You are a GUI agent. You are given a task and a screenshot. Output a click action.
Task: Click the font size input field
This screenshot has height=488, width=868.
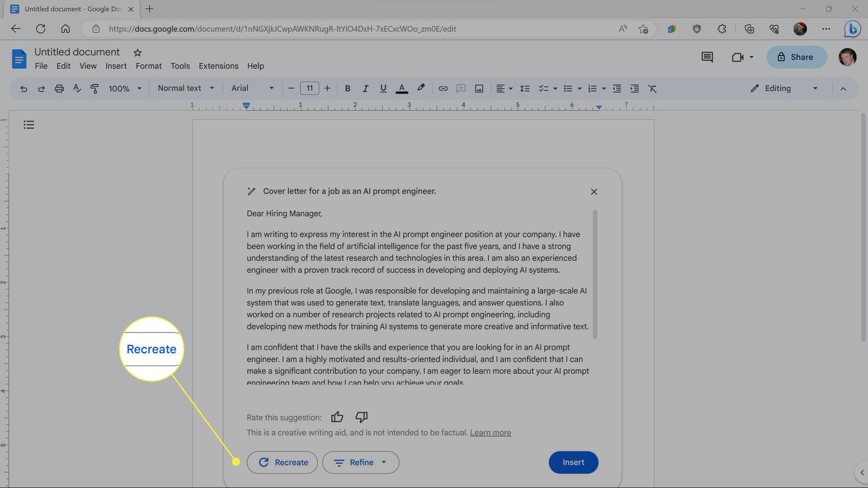coord(310,88)
